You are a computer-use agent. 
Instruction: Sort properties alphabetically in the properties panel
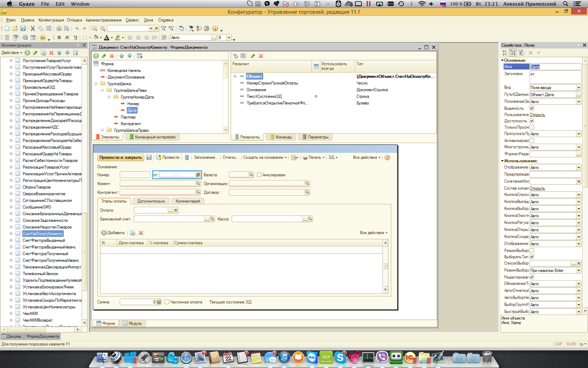tap(504, 53)
